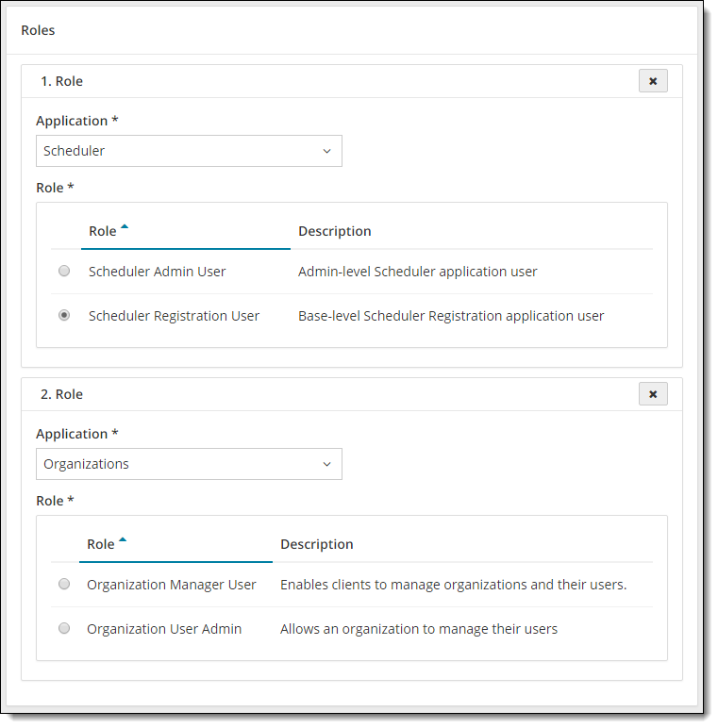Open the Application dropdown showing Organizations
The image size is (718, 728).
(x=189, y=464)
